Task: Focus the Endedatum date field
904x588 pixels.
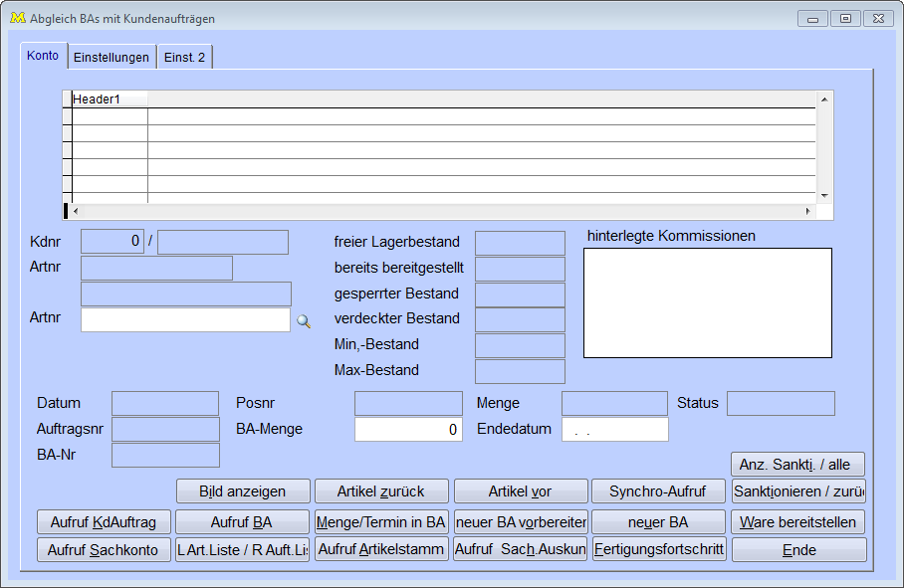Action: pyautogui.click(x=614, y=430)
